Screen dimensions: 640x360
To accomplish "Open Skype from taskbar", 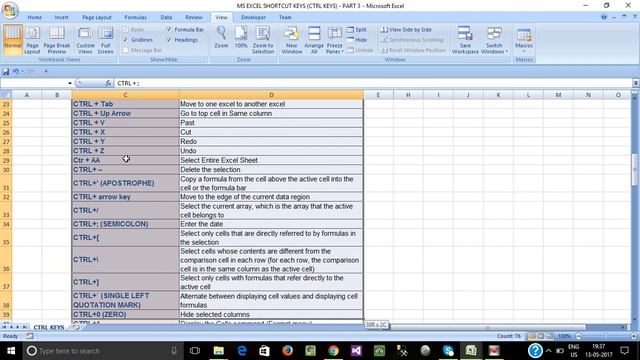I will coord(448,351).
